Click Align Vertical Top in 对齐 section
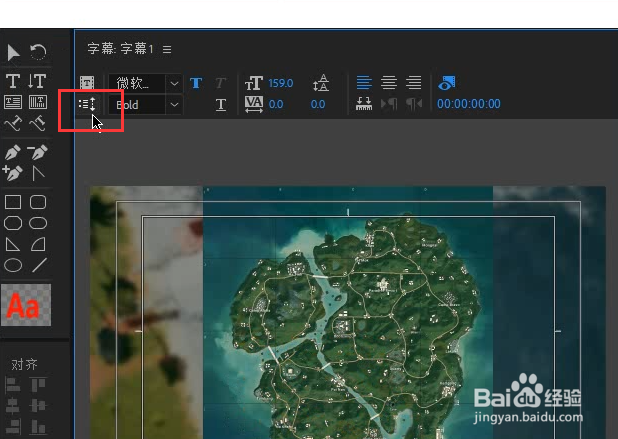Screen dimensions: 618x439 [x=38, y=385]
